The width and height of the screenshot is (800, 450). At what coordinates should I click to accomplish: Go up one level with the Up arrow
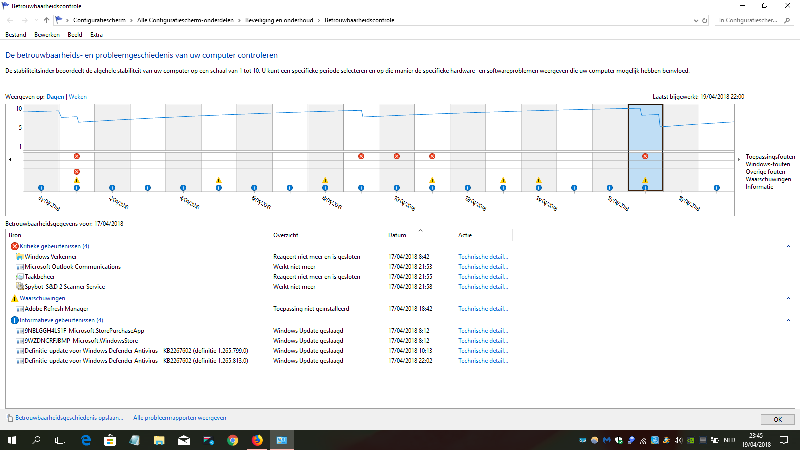click(46, 20)
